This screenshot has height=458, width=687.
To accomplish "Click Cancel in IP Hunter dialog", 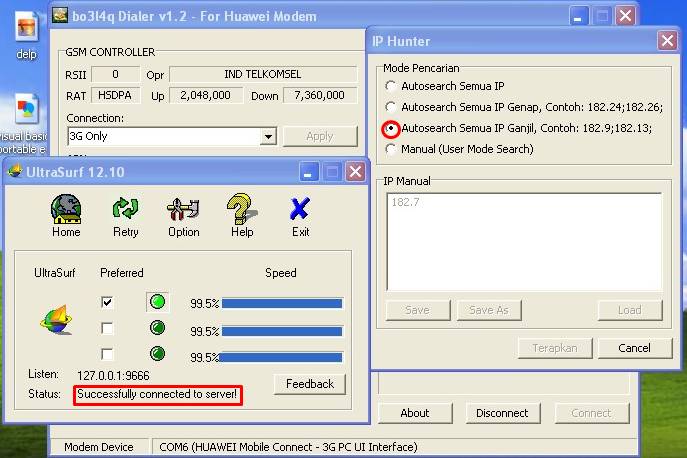I will 634,348.
